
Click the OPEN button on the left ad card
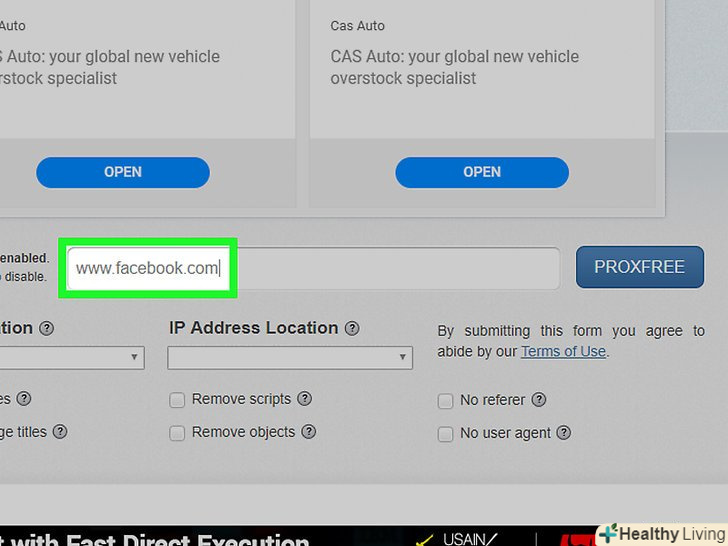123,172
